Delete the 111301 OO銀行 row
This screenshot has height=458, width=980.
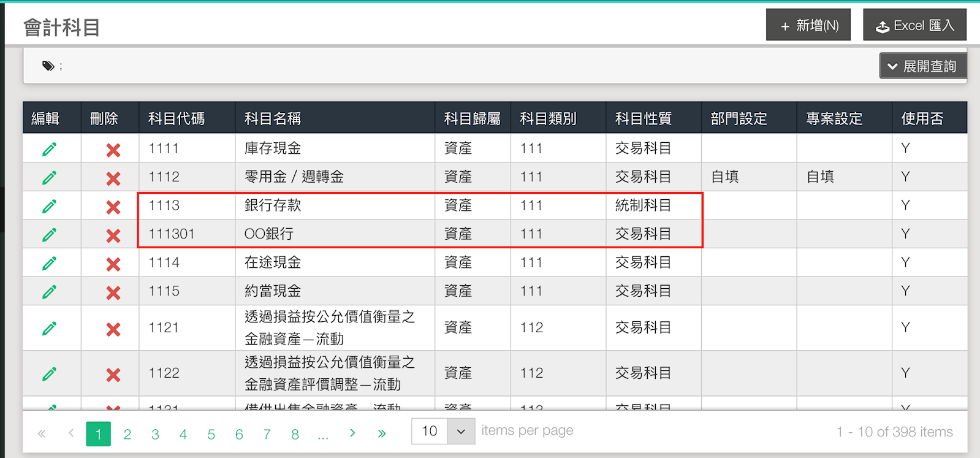tap(113, 235)
